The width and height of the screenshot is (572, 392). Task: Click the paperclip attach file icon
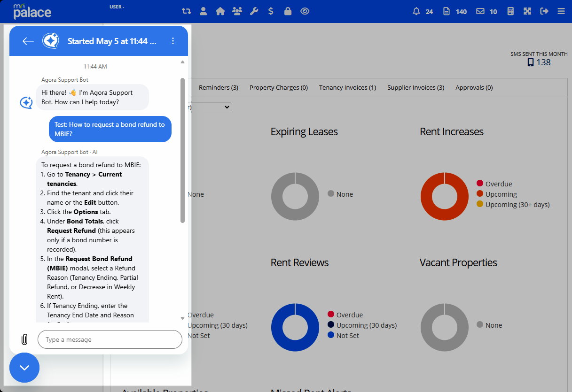tap(24, 339)
